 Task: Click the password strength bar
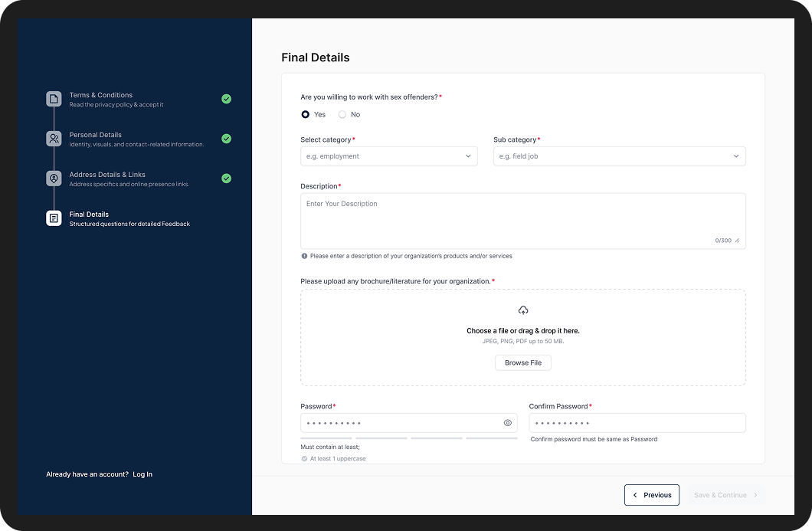click(x=409, y=438)
